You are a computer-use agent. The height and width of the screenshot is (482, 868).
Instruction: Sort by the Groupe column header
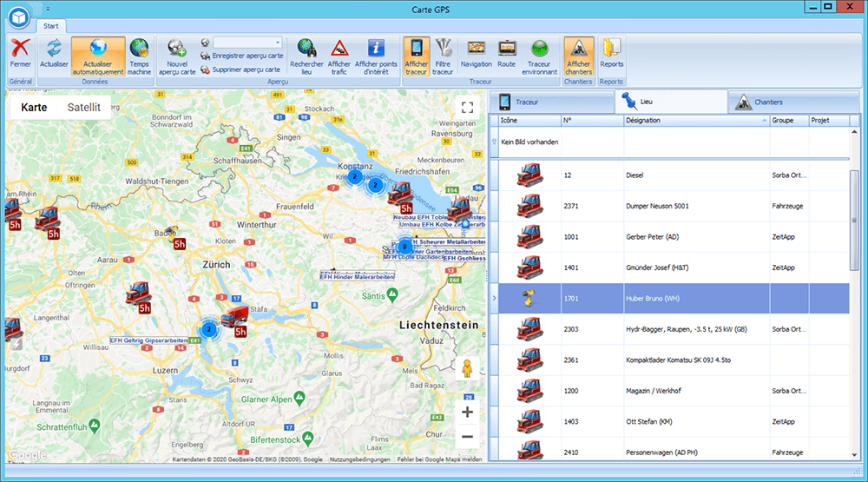789,120
